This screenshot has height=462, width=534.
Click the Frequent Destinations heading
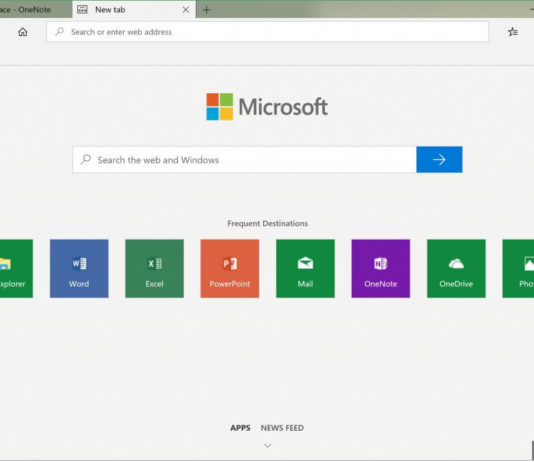pos(268,223)
